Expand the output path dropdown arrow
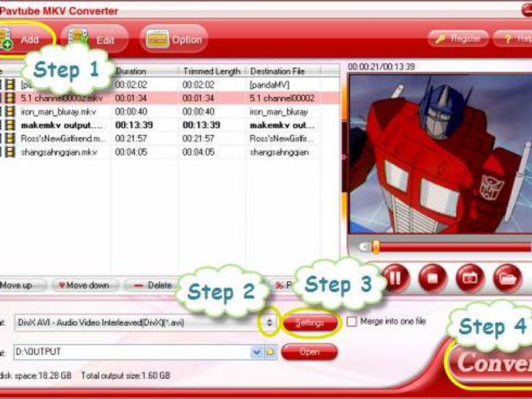Image resolution: width=532 pixels, height=399 pixels. [257, 352]
